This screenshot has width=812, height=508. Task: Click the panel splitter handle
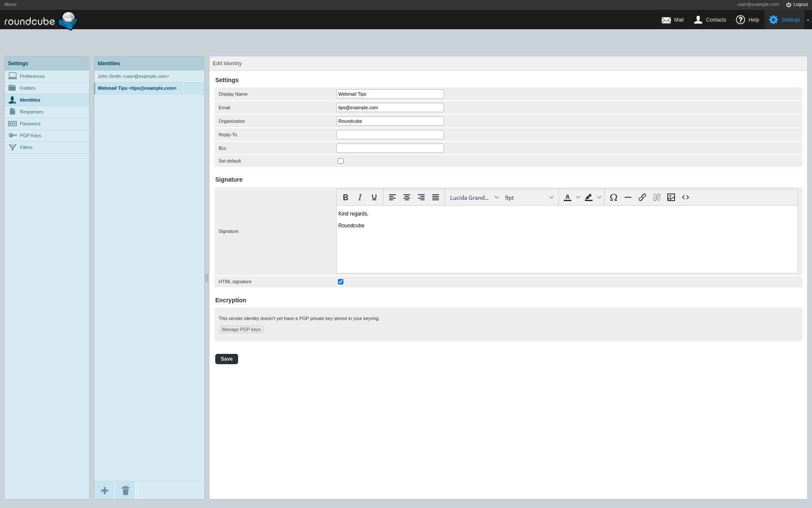pos(207,278)
